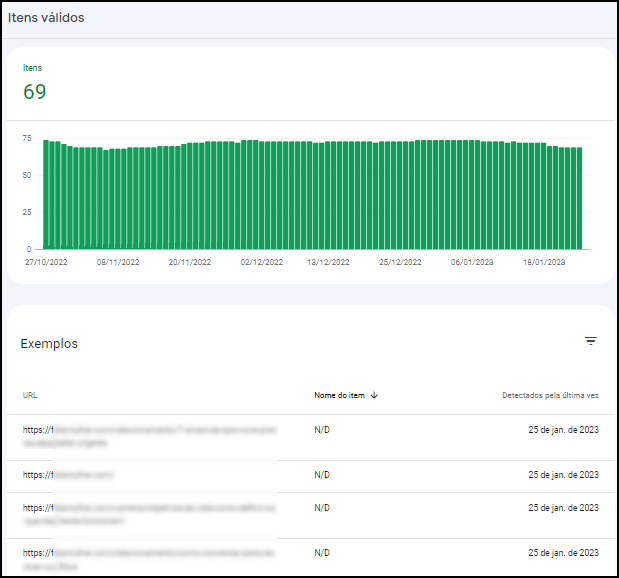Click the 06/01/2023 axis date label
The image size is (619, 578).
(472, 262)
